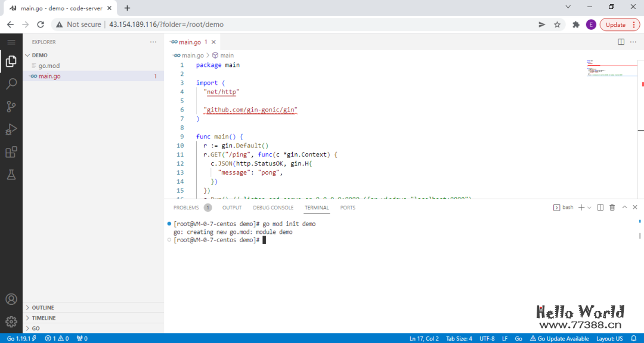Close the terminal panel
Viewport: 644px width, 343px height.
pyautogui.click(x=635, y=208)
